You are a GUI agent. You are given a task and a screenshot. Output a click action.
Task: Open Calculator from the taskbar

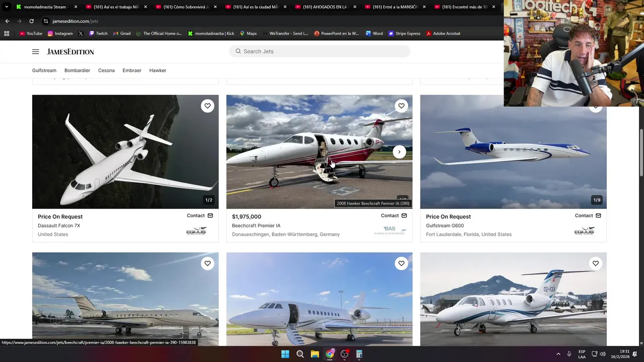click(359, 354)
